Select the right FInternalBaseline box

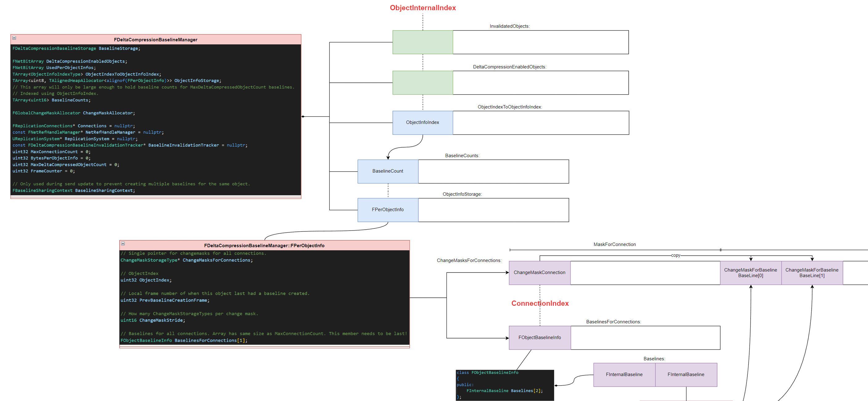[686, 375]
